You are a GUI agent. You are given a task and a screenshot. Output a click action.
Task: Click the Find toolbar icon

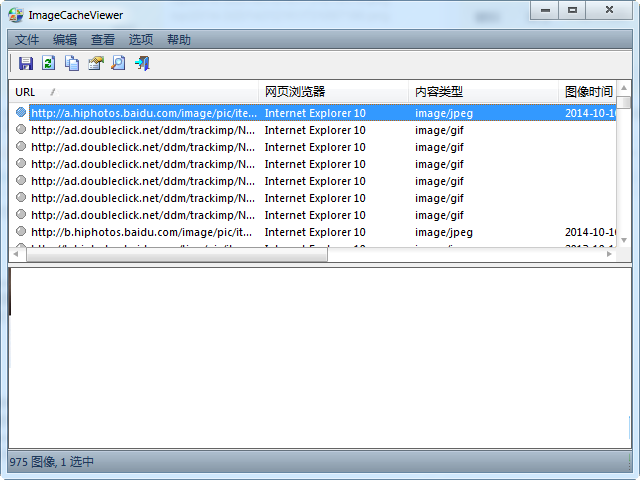pyautogui.click(x=118, y=64)
